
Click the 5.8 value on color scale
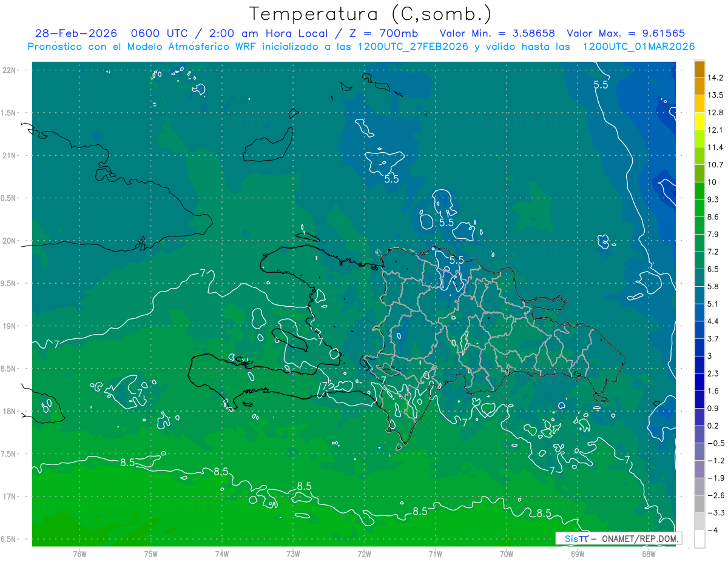(x=714, y=286)
